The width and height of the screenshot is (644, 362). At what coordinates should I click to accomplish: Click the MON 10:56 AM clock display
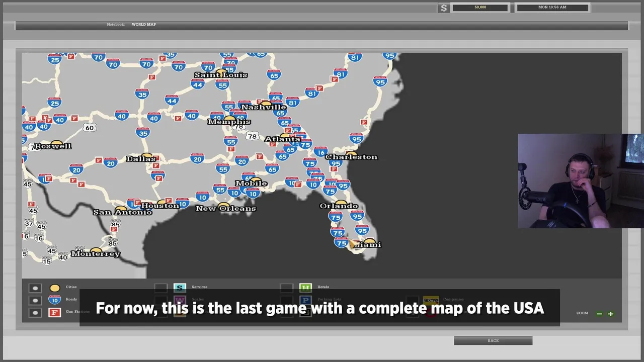tap(552, 8)
